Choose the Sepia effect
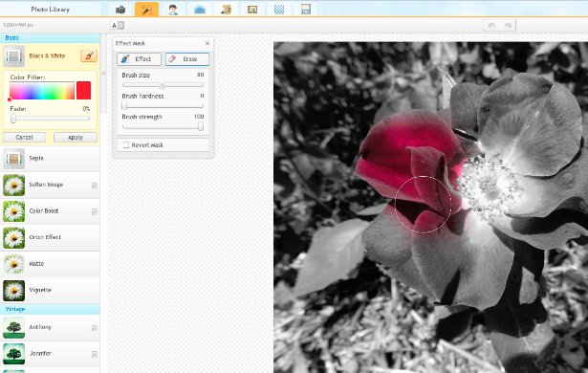 pyautogui.click(x=50, y=159)
